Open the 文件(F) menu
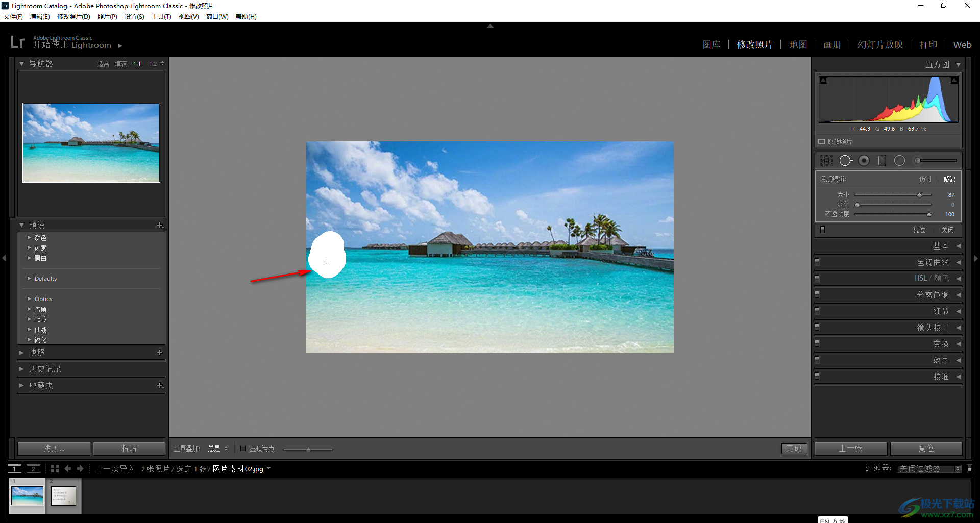 pyautogui.click(x=13, y=17)
